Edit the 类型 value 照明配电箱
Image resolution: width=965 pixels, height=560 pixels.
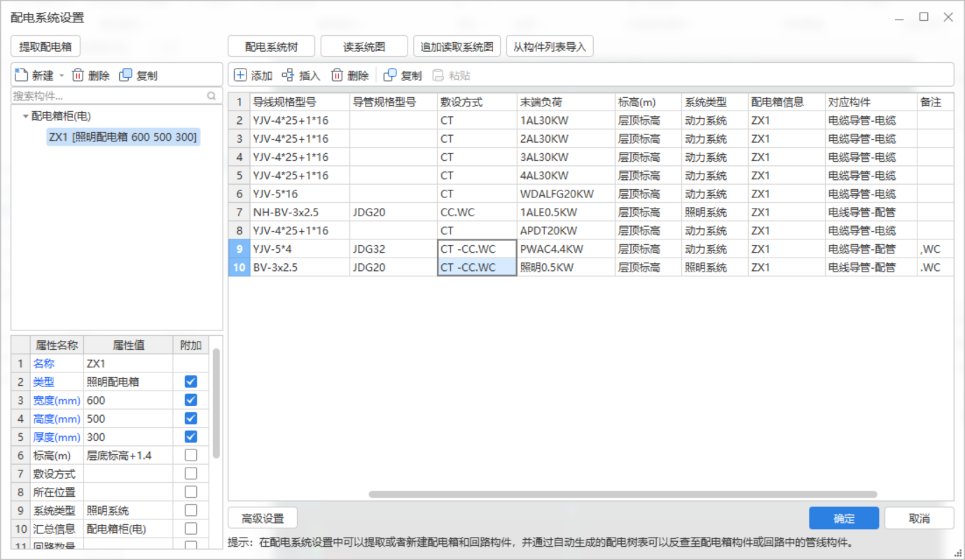[x=128, y=381]
